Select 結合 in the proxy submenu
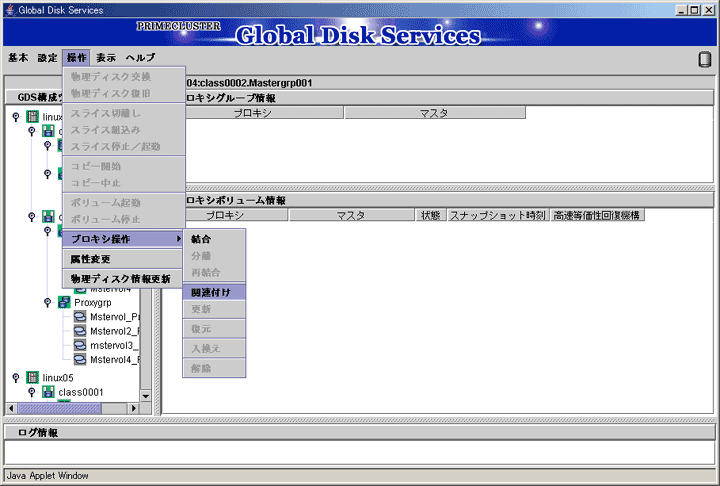This screenshot has width=720, height=486. click(x=214, y=239)
